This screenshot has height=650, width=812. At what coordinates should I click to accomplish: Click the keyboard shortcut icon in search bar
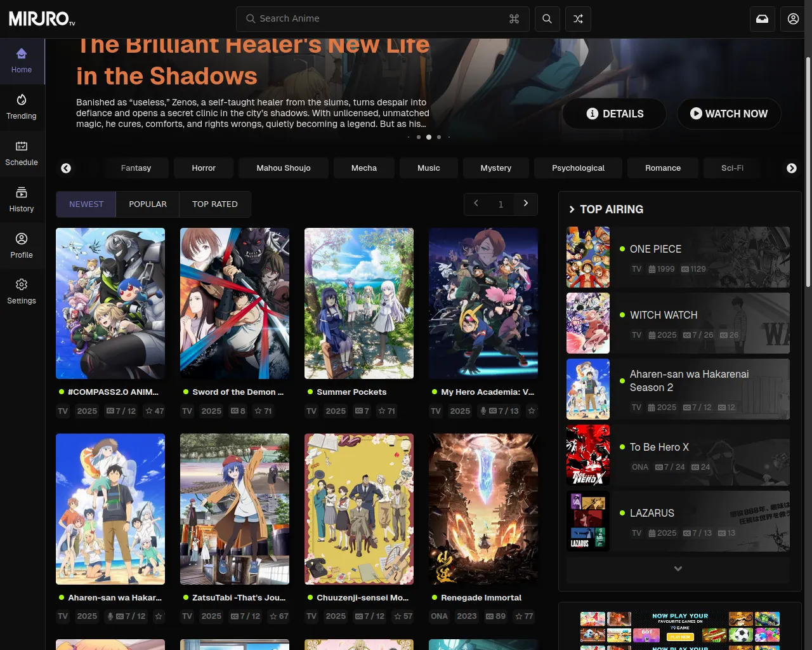click(514, 19)
